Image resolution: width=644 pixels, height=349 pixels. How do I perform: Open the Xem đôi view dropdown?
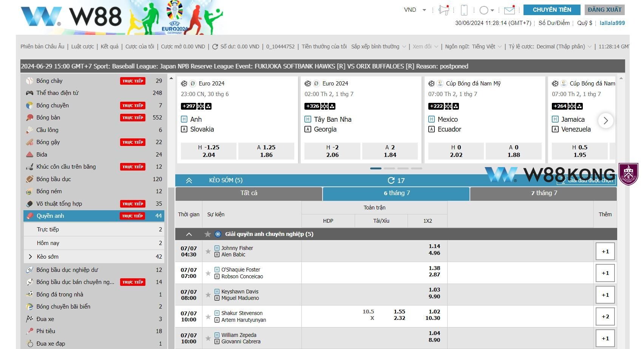tap(425, 47)
